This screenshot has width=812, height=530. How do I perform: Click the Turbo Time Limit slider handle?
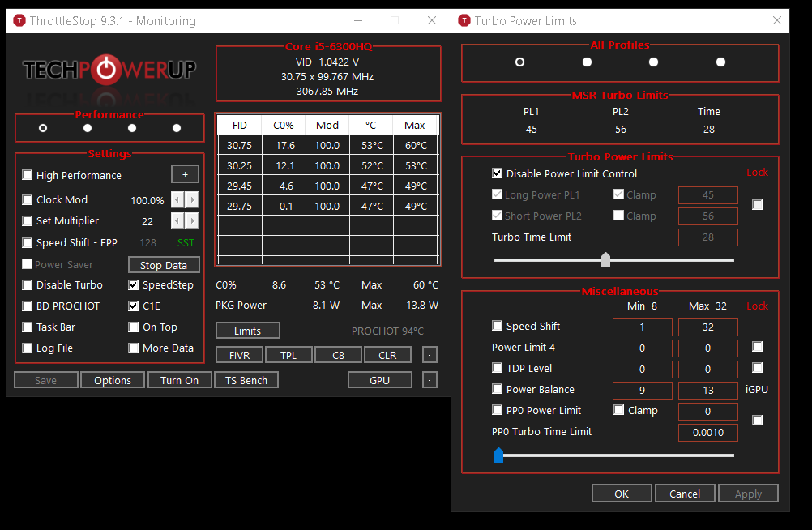point(605,259)
